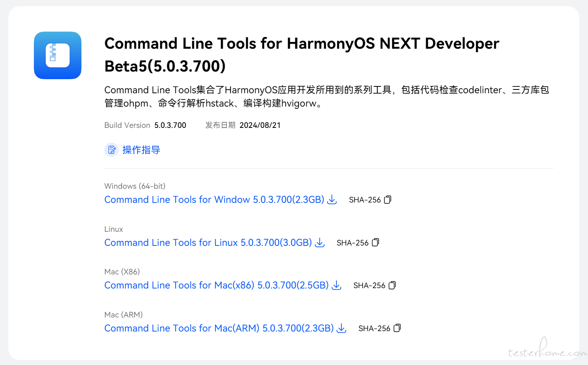Copy SHA-256 for the Mac(x86) package
588x365 pixels.
392,285
